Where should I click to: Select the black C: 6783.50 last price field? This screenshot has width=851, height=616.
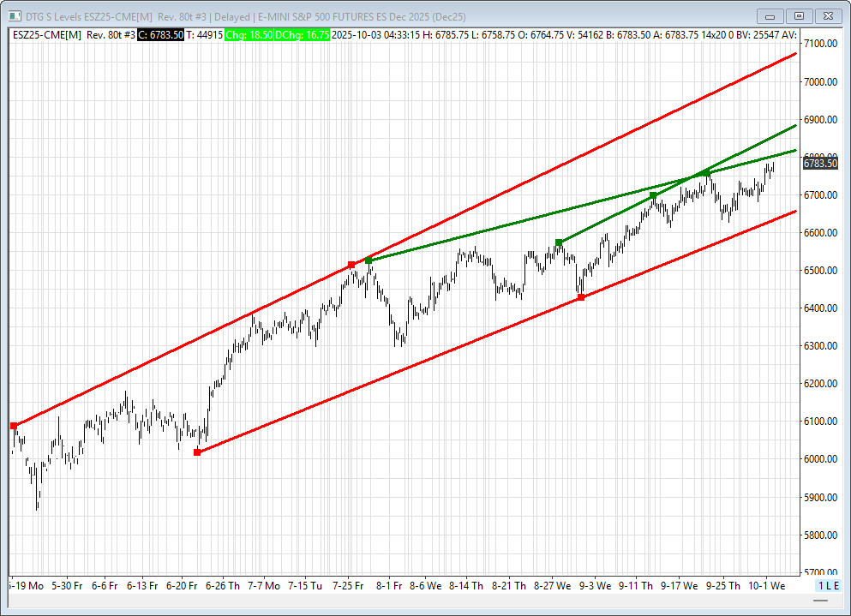160,34
